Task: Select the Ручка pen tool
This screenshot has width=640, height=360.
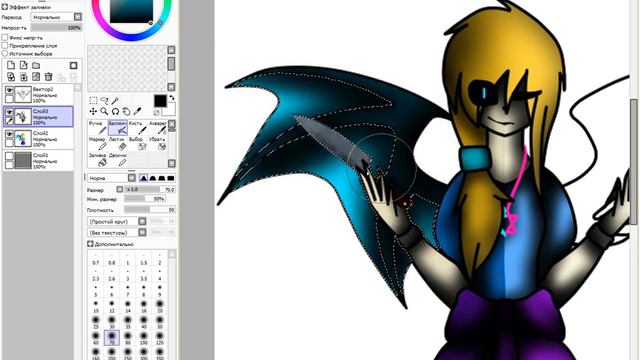Action: tap(97, 127)
